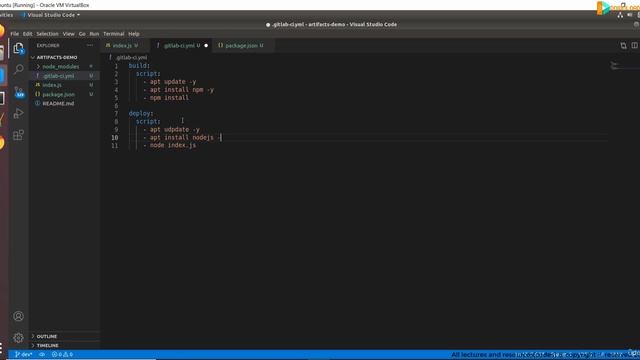This screenshot has height=360, width=640.
Task: Open the Run and Debug view
Action: (x=18, y=113)
